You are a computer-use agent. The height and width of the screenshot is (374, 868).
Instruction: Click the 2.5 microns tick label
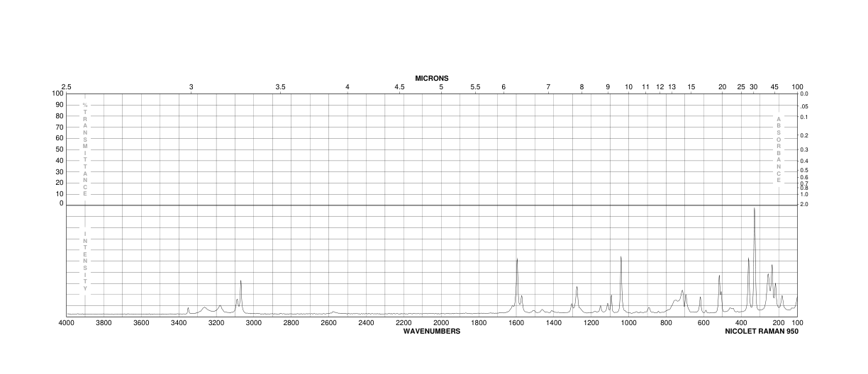tap(67, 86)
